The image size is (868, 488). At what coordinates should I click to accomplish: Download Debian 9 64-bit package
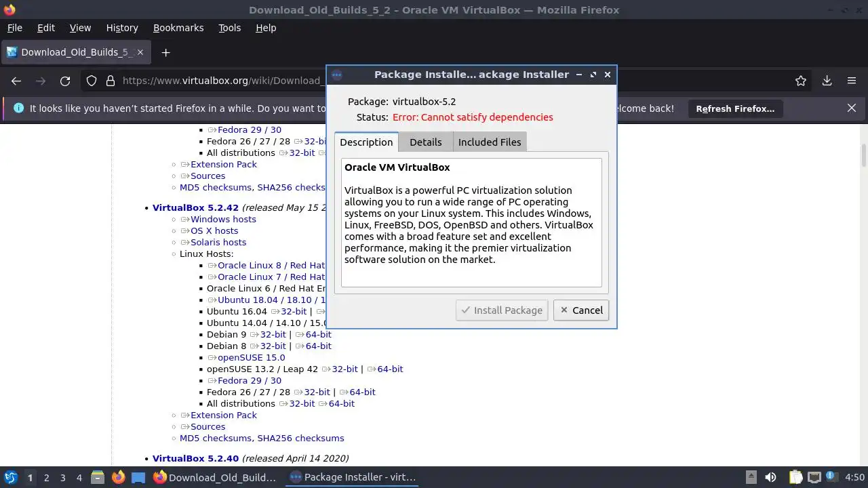pyautogui.click(x=318, y=334)
